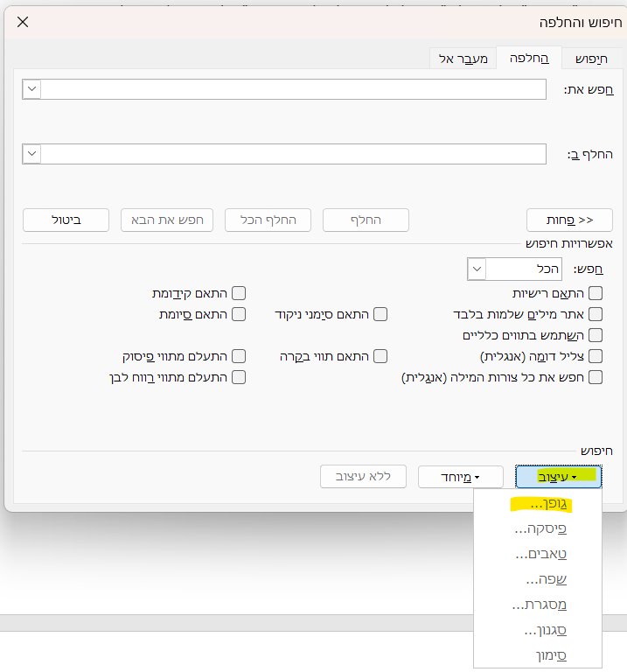The image size is (627, 672).
Task: Enable חפש את כל צורות המילה checkbox
Action: pos(596,377)
